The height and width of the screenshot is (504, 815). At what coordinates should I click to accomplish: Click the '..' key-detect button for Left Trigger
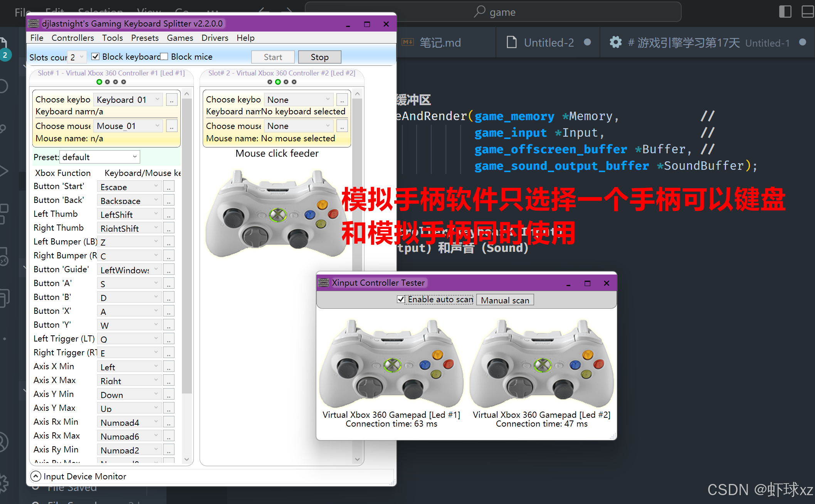[168, 339]
